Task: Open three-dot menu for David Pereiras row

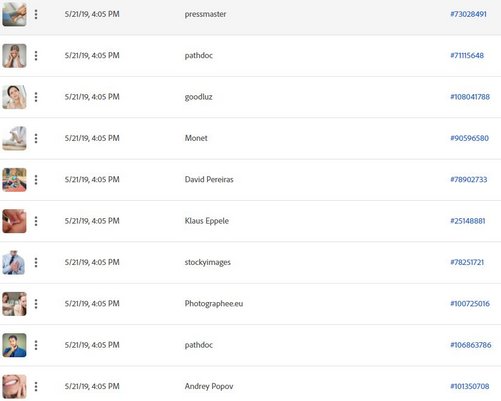Action: point(36,180)
